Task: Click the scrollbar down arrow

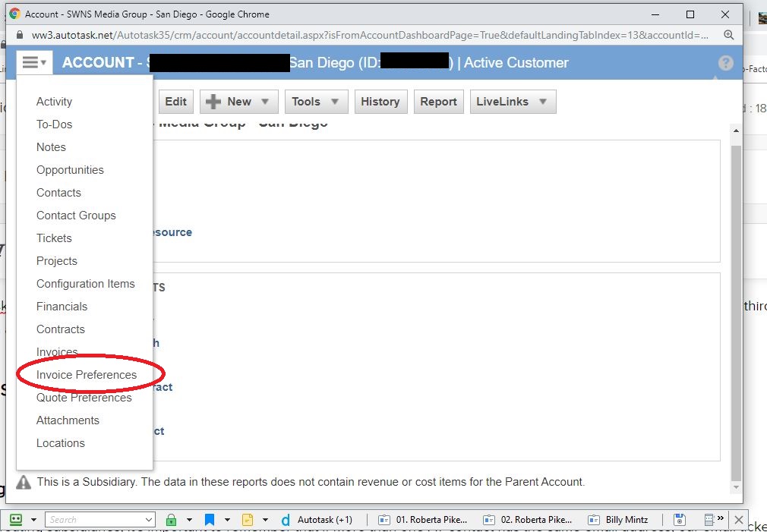Action: 736,487
